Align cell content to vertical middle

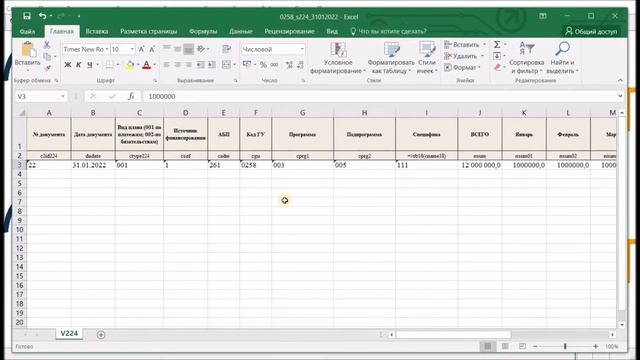[178, 49]
